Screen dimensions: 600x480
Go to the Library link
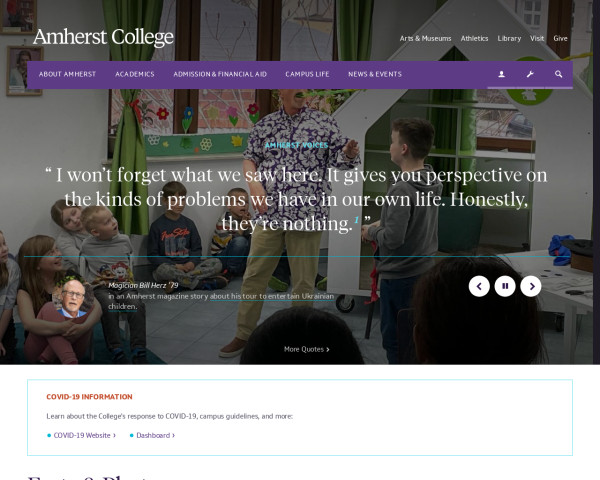pyautogui.click(x=509, y=39)
